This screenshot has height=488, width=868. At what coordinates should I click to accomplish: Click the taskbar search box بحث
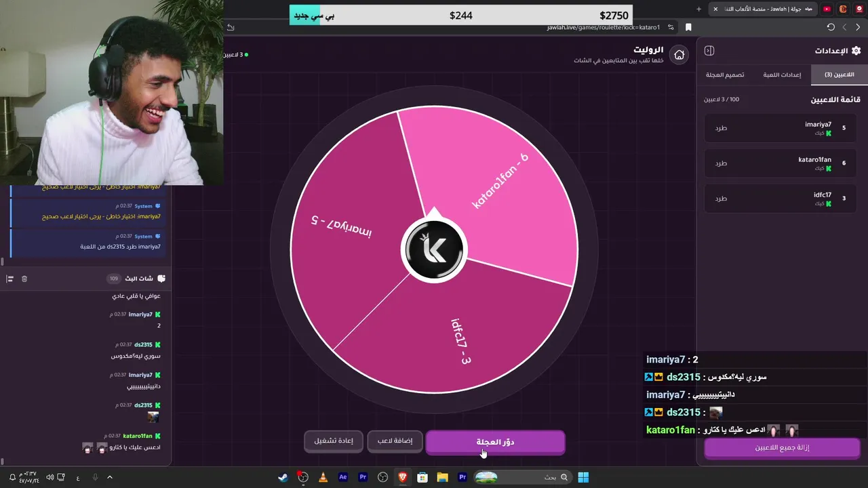(522, 477)
